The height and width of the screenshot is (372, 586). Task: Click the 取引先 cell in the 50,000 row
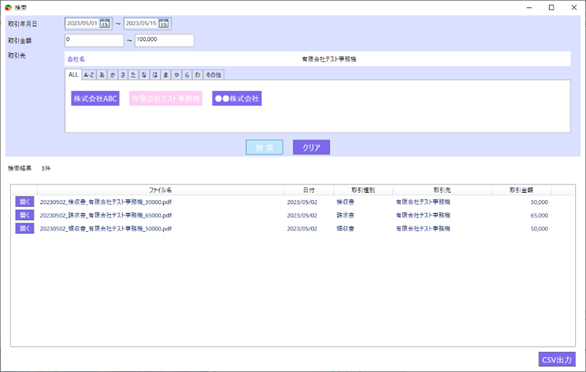click(x=423, y=228)
